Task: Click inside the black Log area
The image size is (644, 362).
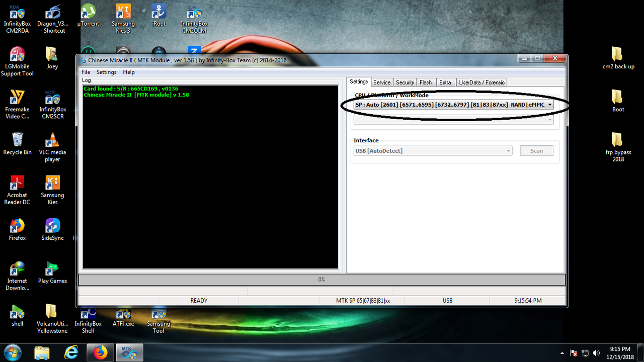Action: pos(210,176)
